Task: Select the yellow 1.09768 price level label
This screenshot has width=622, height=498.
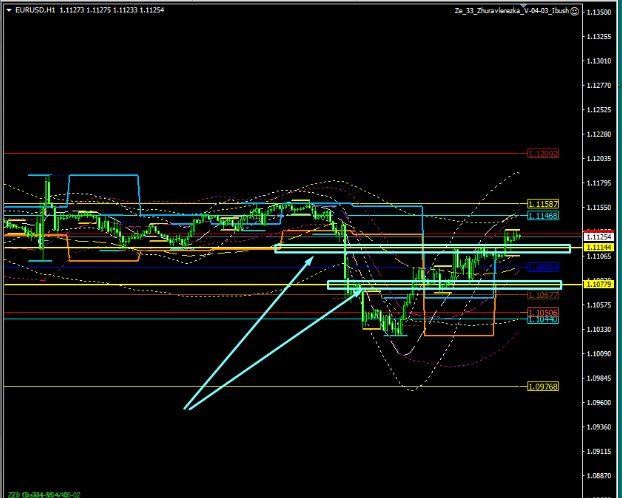Action: [542, 387]
